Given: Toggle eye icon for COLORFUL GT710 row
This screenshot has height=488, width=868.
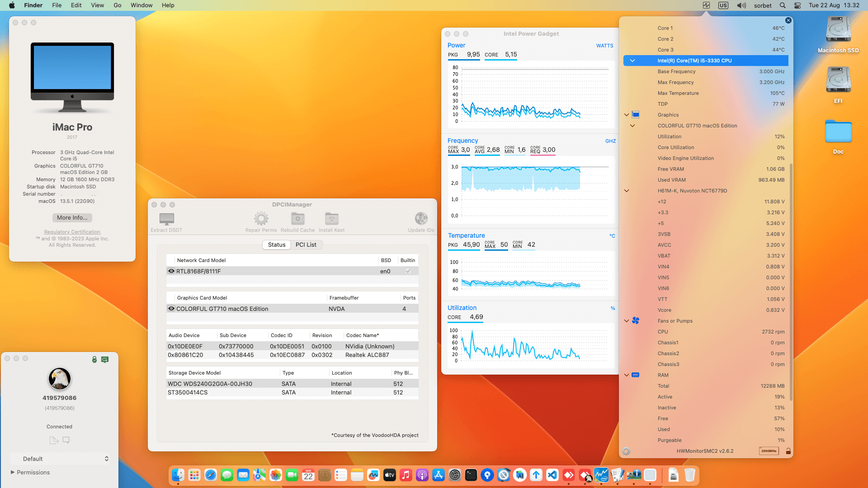Looking at the screenshot, I should (x=171, y=309).
